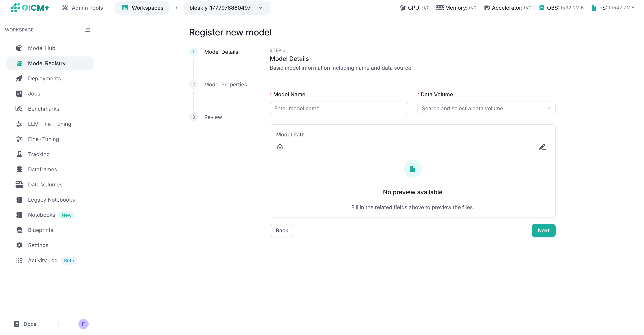Open Admin Tools link
644x335 pixels.
pyautogui.click(x=83, y=8)
